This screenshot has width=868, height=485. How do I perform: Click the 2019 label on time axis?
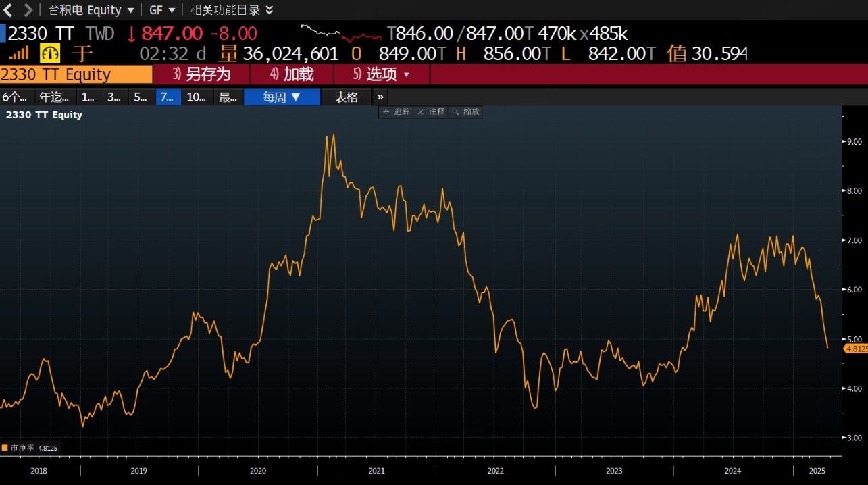[138, 471]
